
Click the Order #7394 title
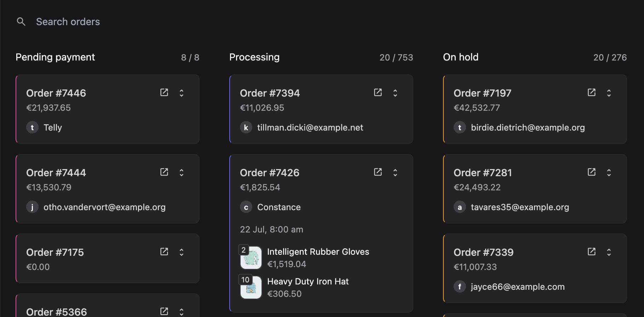point(270,93)
